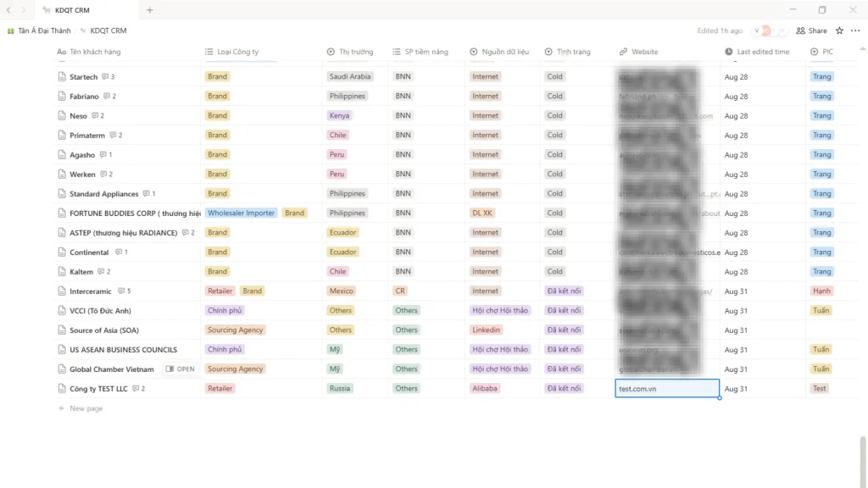Open comments on the Agasho row

pos(106,154)
